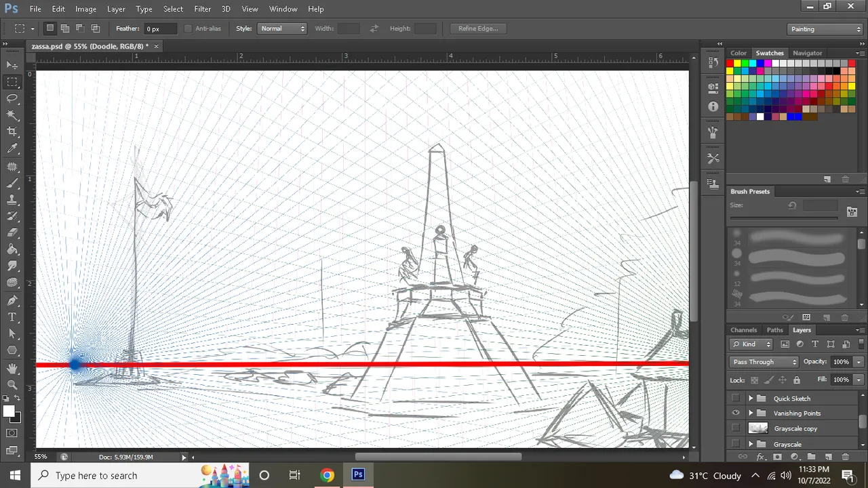This screenshot has height=488, width=868.
Task: Expand the Grayscale group
Action: pos(751,444)
